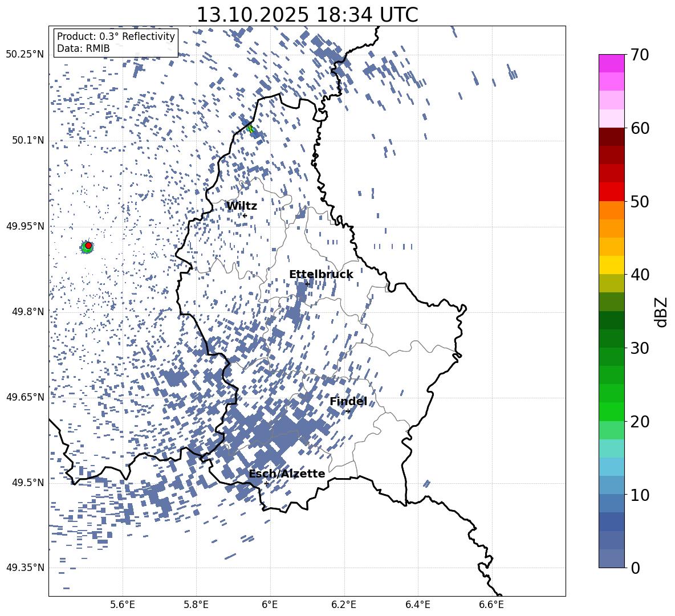Click the Findel location cross marker
Image resolution: width=675 pixels, height=616 pixels.
tap(348, 411)
